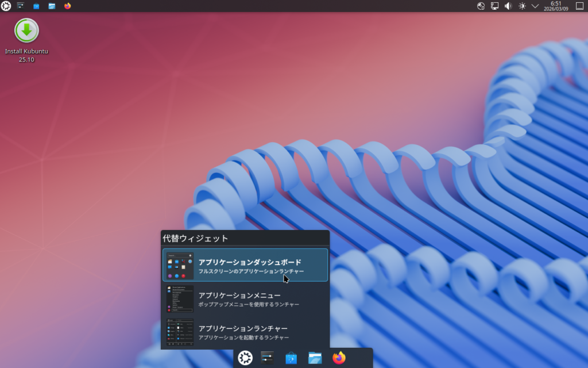Open System Settings in the bottom panel
The width and height of the screenshot is (588, 368).
(x=267, y=358)
